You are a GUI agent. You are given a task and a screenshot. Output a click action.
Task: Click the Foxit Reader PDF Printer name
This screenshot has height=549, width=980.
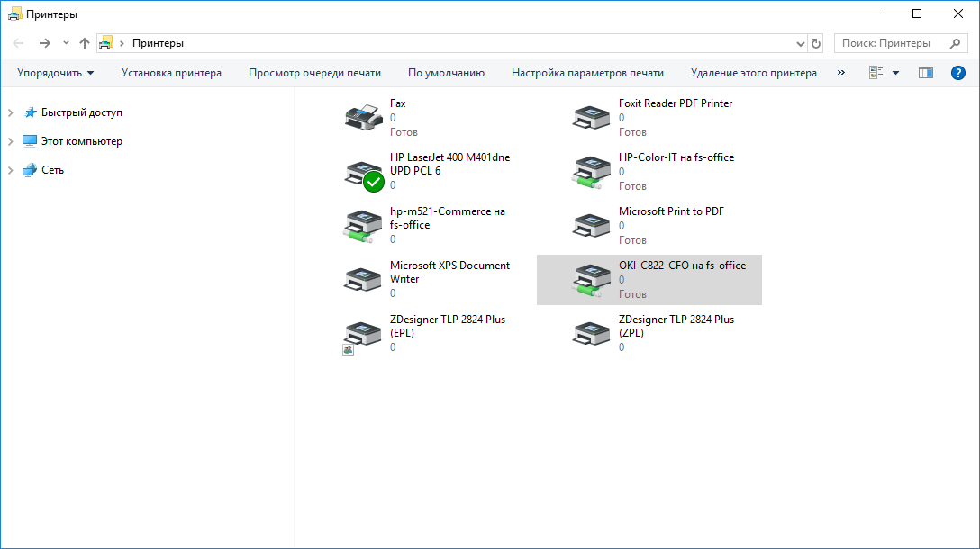pos(676,103)
